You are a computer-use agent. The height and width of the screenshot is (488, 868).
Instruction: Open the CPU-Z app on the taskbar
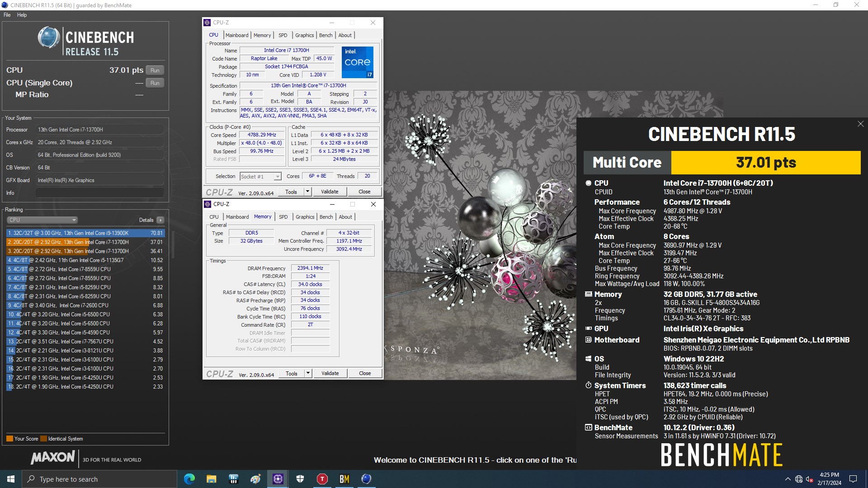(x=278, y=479)
